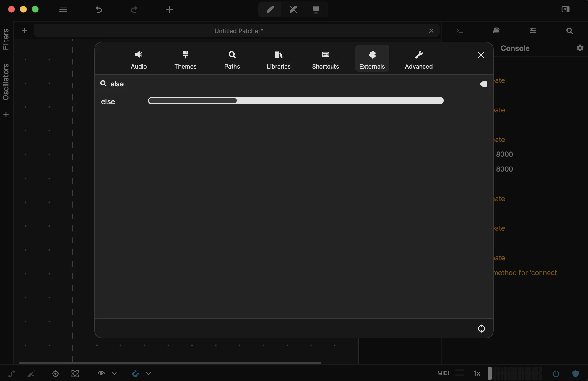Click the else download progress bar
Image resolution: width=588 pixels, height=381 pixels.
[295, 101]
